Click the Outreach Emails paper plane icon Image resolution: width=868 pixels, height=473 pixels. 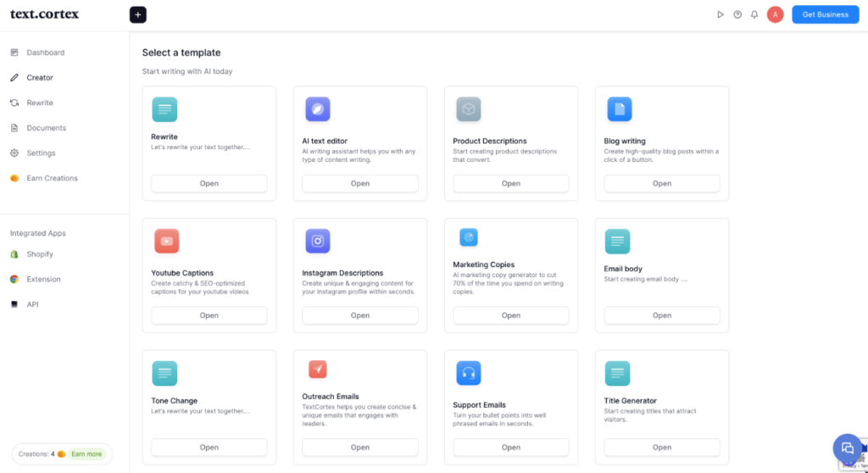tap(318, 370)
